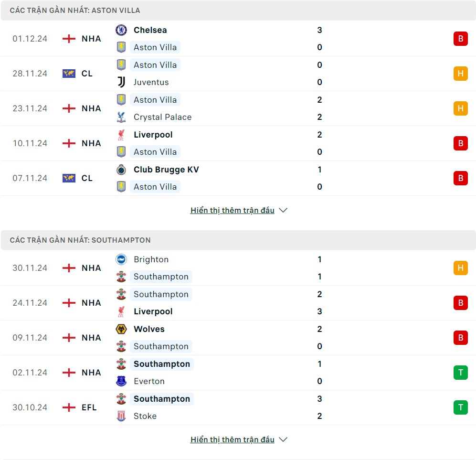Click the Everton club crest

click(121, 381)
